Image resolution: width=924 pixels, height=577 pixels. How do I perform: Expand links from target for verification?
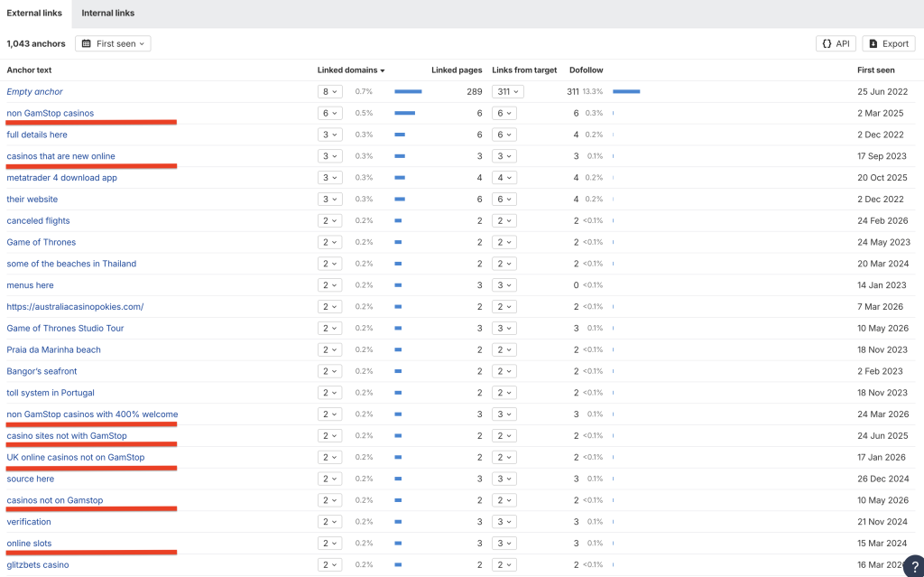(x=504, y=522)
